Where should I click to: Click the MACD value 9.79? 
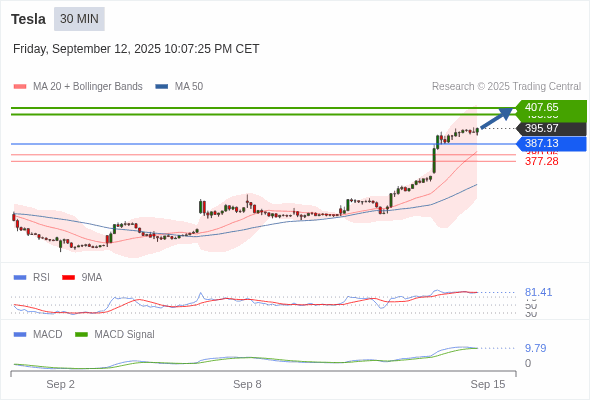(536, 348)
